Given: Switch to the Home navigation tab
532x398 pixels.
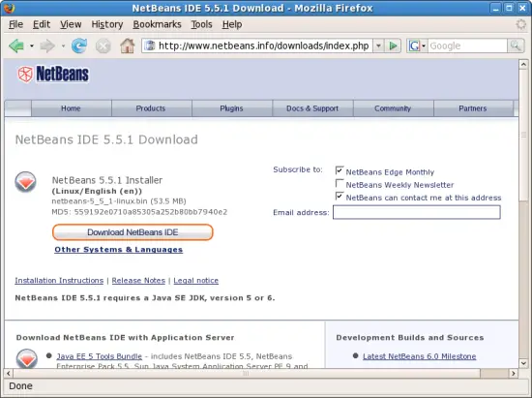Looking at the screenshot, I should [71, 108].
